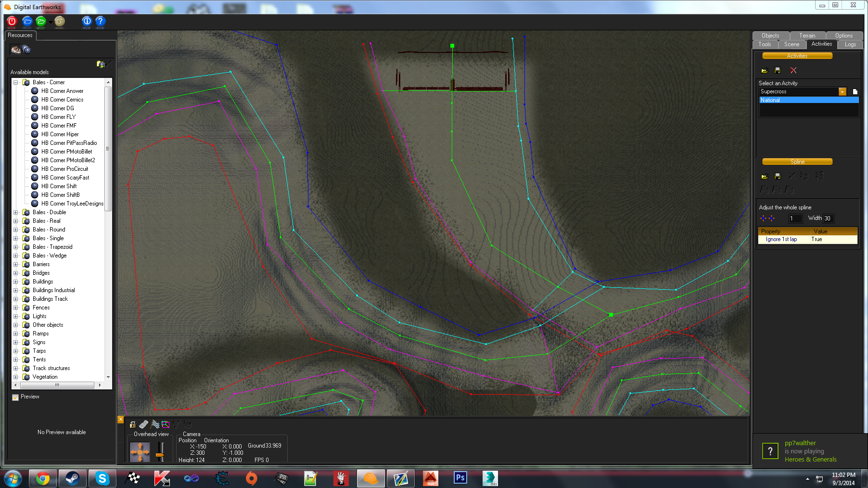Image resolution: width=868 pixels, height=488 pixels.
Task: Switch to the Scene tab
Action: [791, 44]
